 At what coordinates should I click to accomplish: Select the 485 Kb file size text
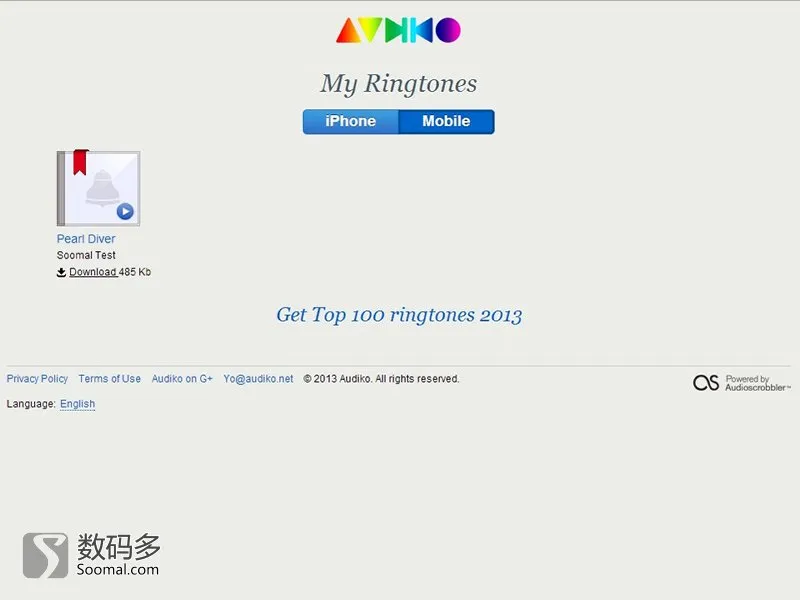135,272
